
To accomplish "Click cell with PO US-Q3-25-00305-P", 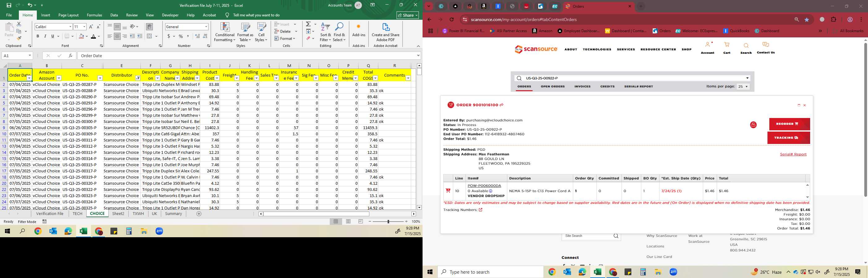I will (x=82, y=128).
